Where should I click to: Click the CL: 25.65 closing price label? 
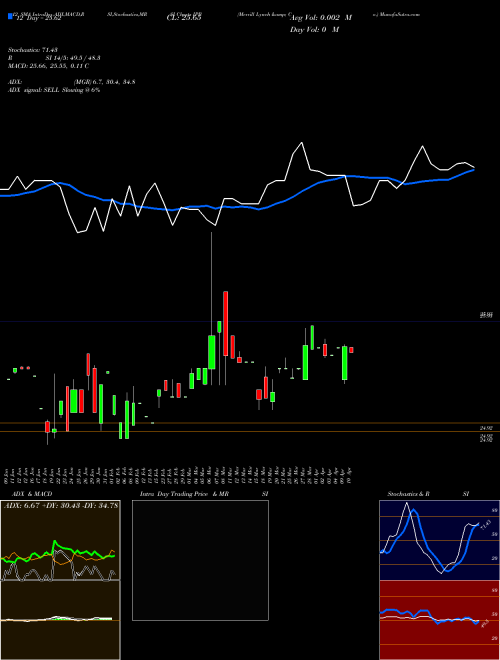[184, 18]
